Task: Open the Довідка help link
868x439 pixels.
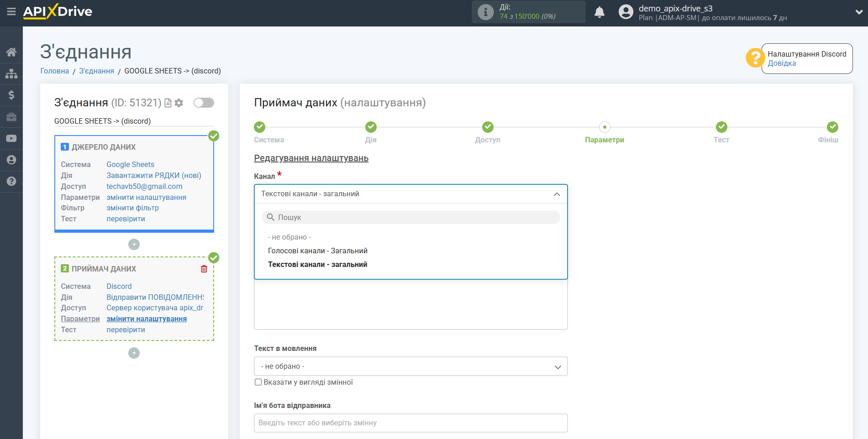Action: [782, 63]
